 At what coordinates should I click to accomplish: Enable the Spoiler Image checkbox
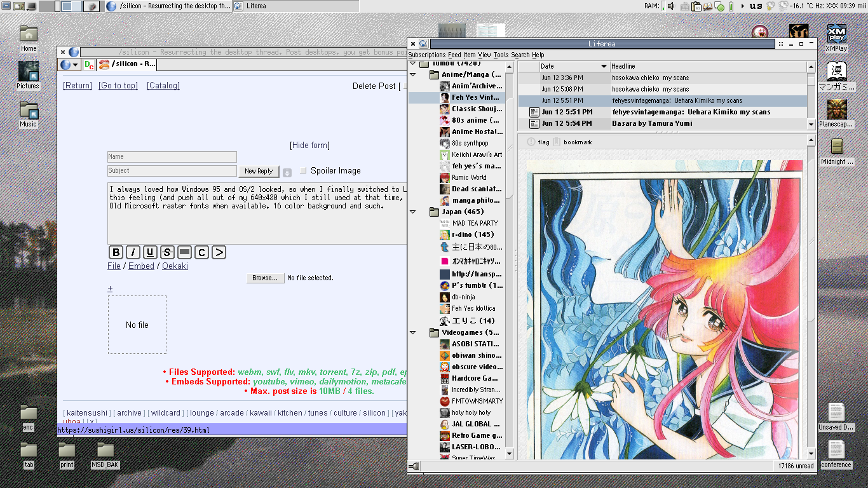click(x=303, y=170)
